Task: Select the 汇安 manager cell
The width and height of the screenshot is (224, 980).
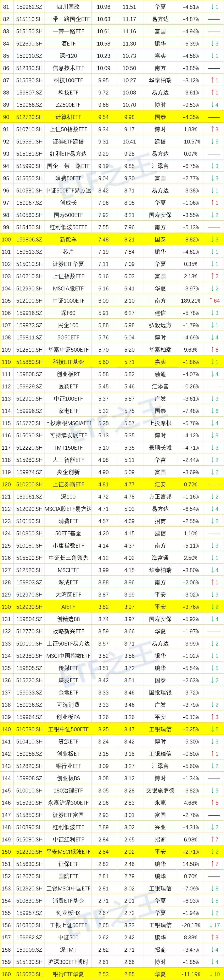Action: click(x=160, y=484)
